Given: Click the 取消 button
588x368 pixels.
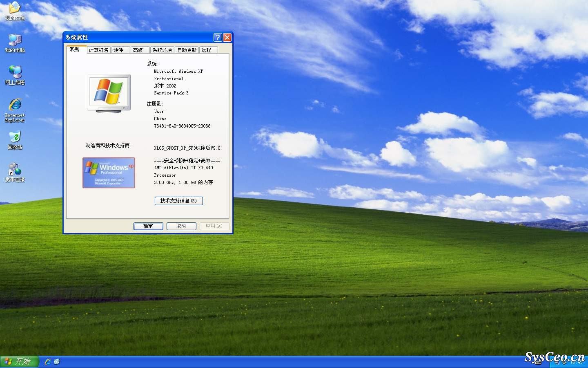Looking at the screenshot, I should pyautogui.click(x=181, y=226).
